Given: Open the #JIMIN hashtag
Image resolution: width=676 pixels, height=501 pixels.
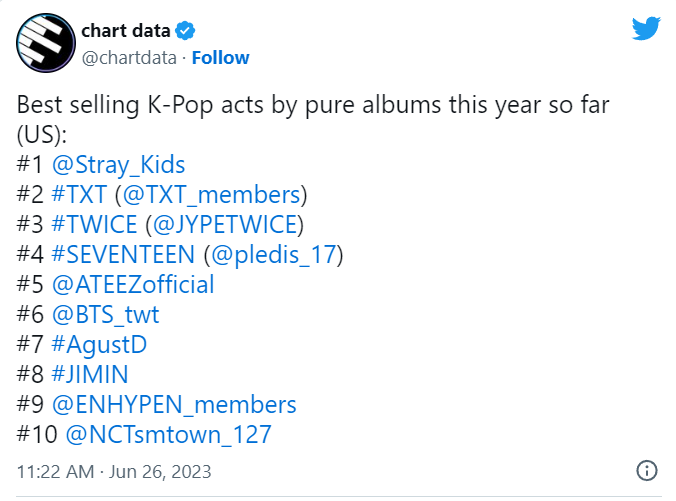Looking at the screenshot, I should [90, 374].
